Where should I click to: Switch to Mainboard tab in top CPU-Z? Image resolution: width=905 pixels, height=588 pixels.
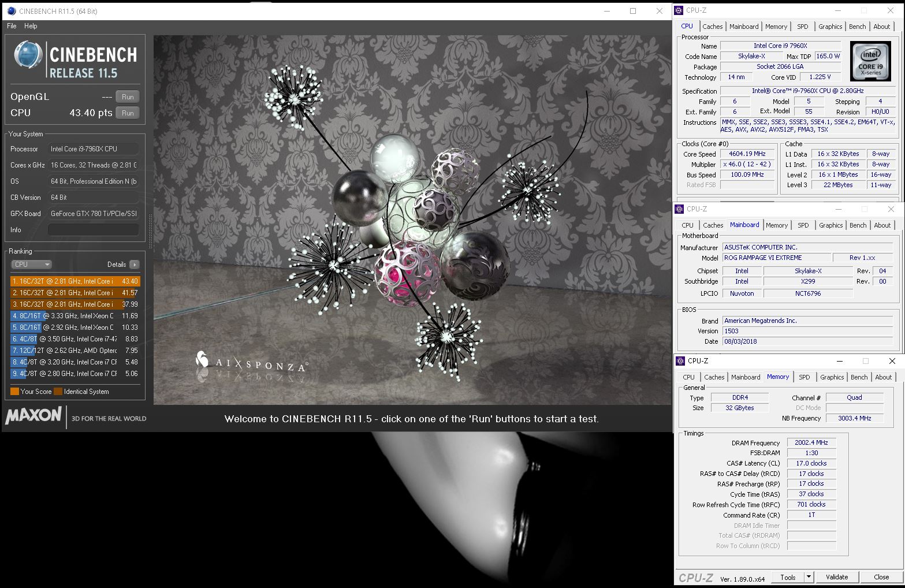coord(744,27)
